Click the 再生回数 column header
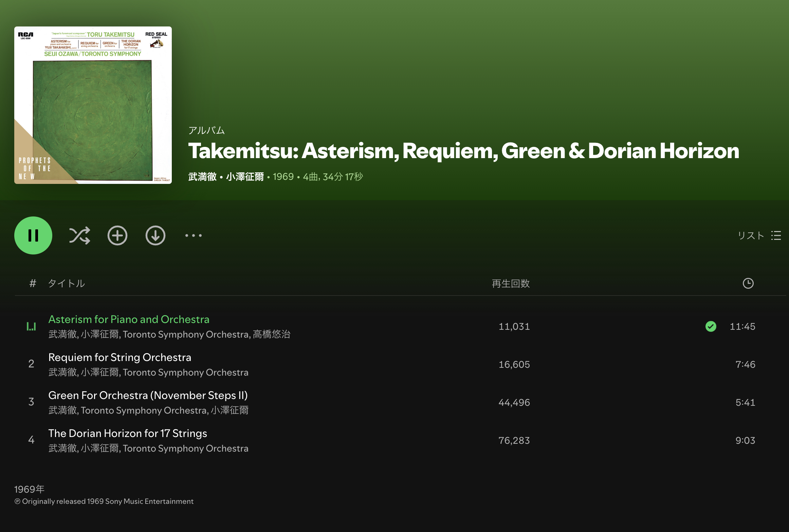 coord(511,283)
